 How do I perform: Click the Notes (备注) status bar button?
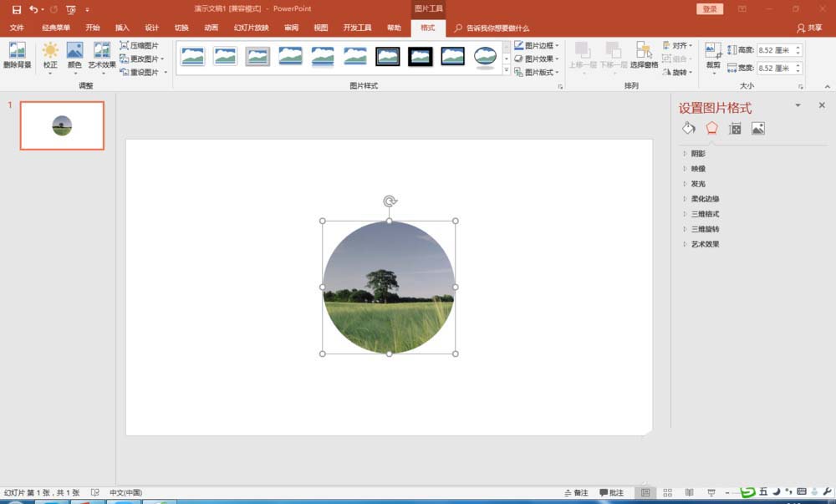576,493
